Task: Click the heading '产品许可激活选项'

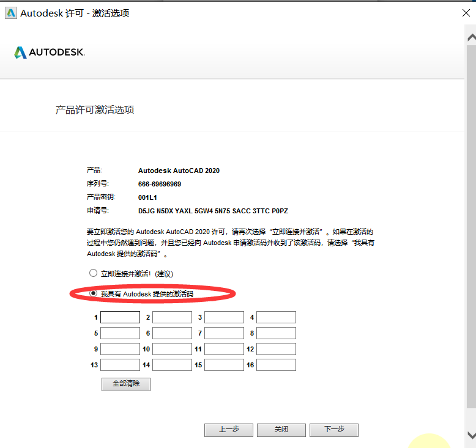Action: [x=95, y=110]
